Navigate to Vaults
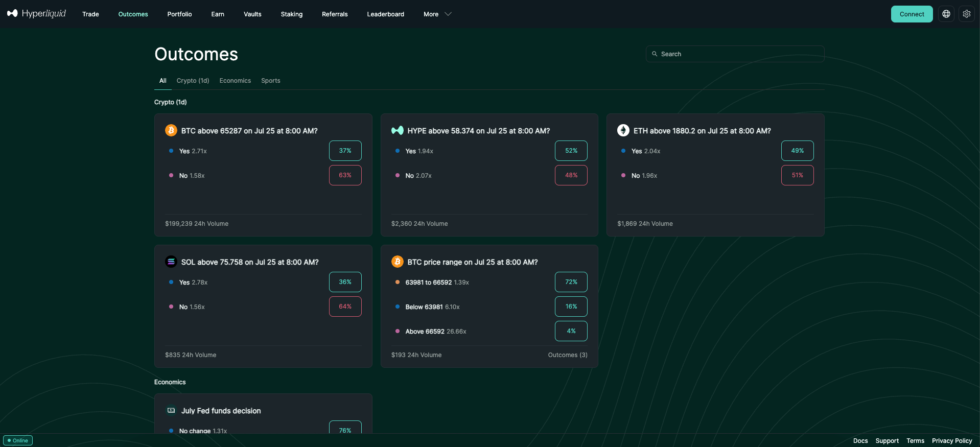Viewport: 980px width, 447px height. click(252, 14)
